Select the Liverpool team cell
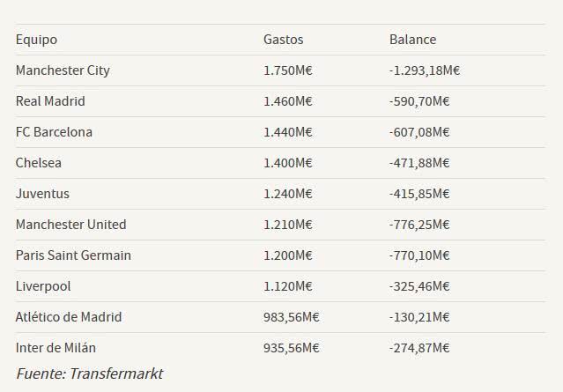The image size is (563, 392). tap(43, 287)
